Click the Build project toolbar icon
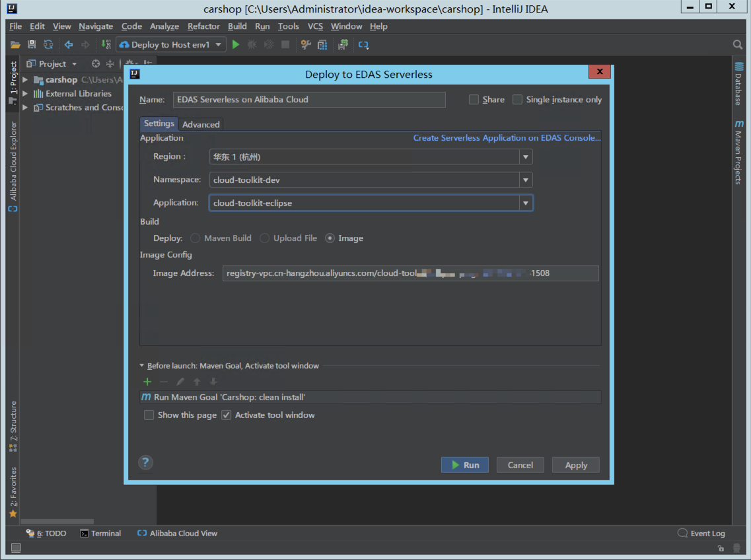The height and width of the screenshot is (560, 751). (x=106, y=44)
